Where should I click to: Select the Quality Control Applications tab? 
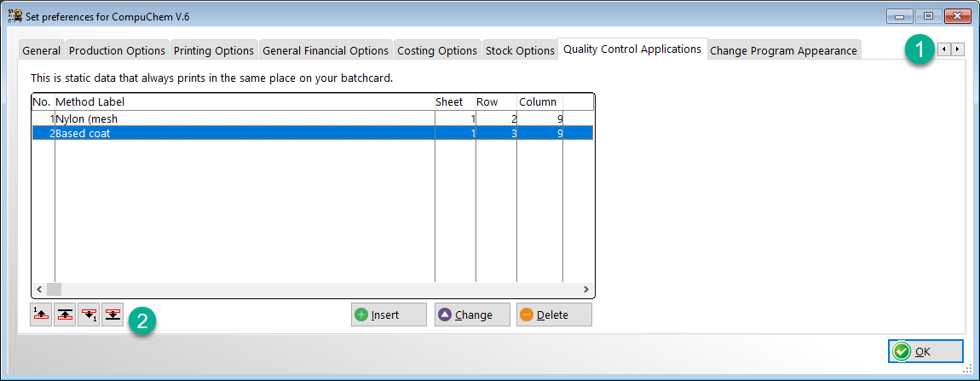632,49
